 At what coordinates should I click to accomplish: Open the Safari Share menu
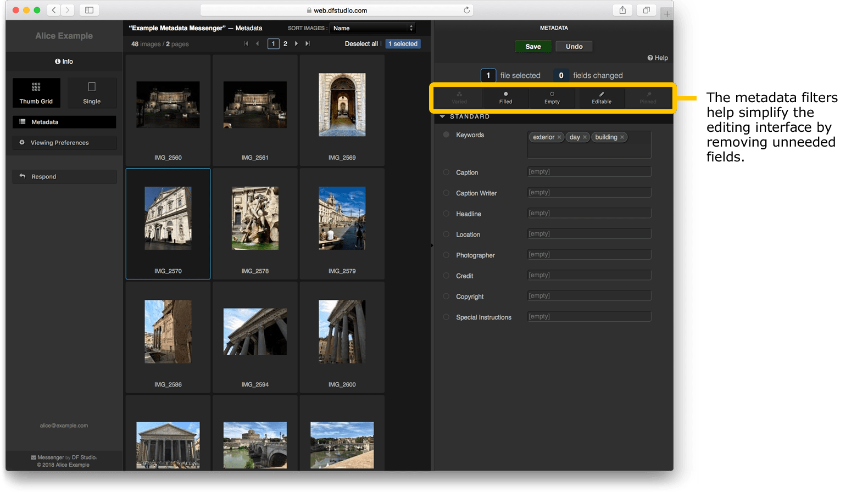(622, 10)
